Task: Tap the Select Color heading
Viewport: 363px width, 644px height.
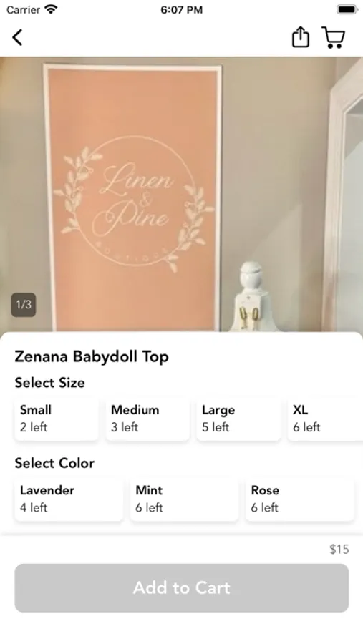Action: [54, 463]
